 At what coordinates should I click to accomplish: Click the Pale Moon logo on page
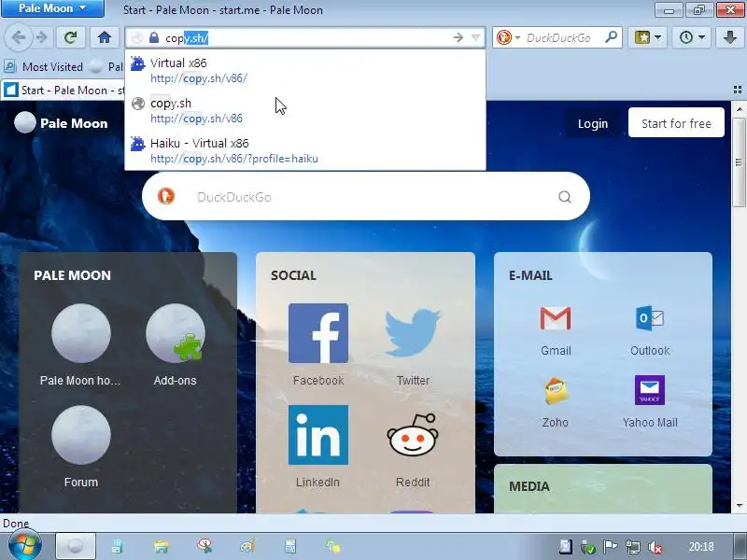pos(61,123)
